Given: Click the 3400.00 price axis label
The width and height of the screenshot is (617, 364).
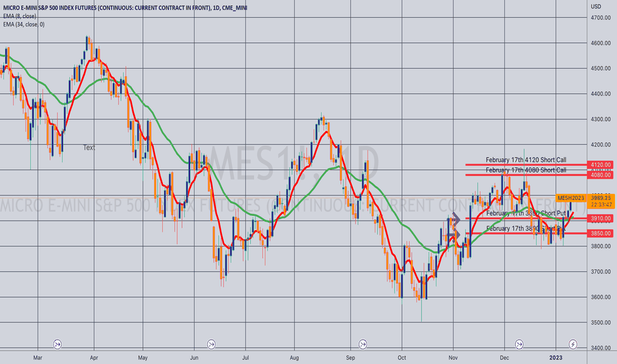Looking at the screenshot, I should click(x=600, y=348).
